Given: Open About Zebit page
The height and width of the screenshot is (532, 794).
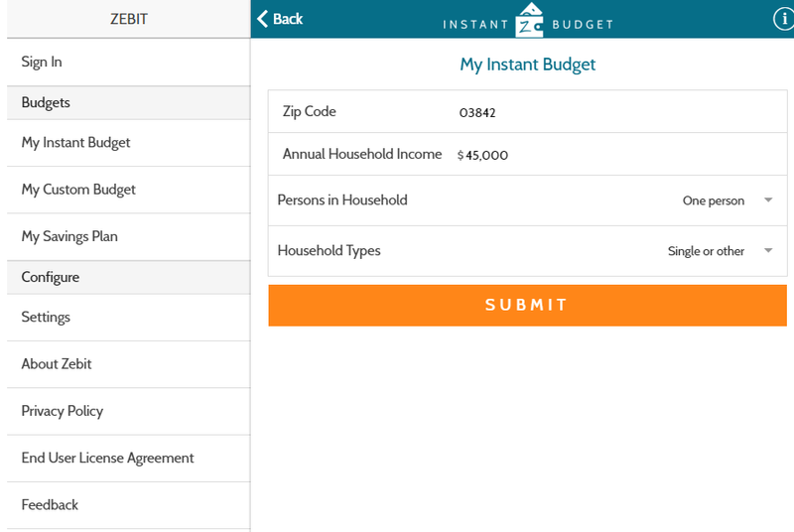Looking at the screenshot, I should [x=129, y=364].
